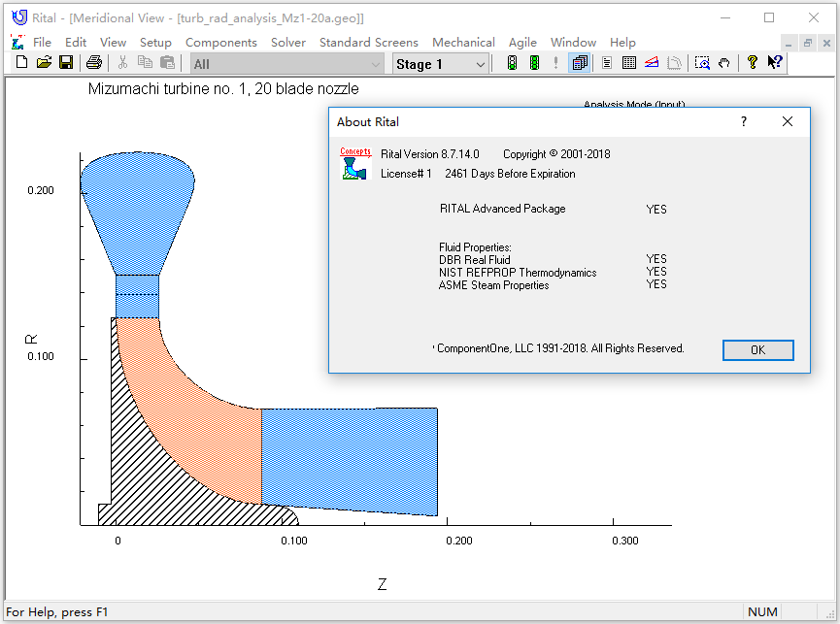Screen dimensions: 840x624
Task: Open the File menu
Action: click(x=42, y=43)
